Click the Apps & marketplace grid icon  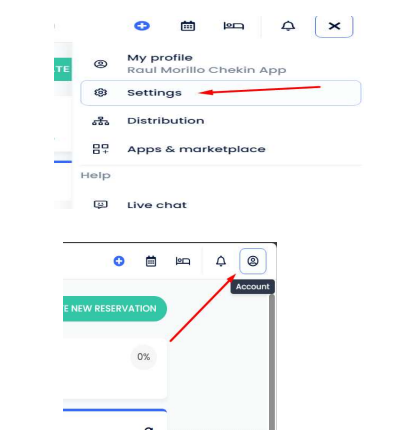(x=100, y=149)
